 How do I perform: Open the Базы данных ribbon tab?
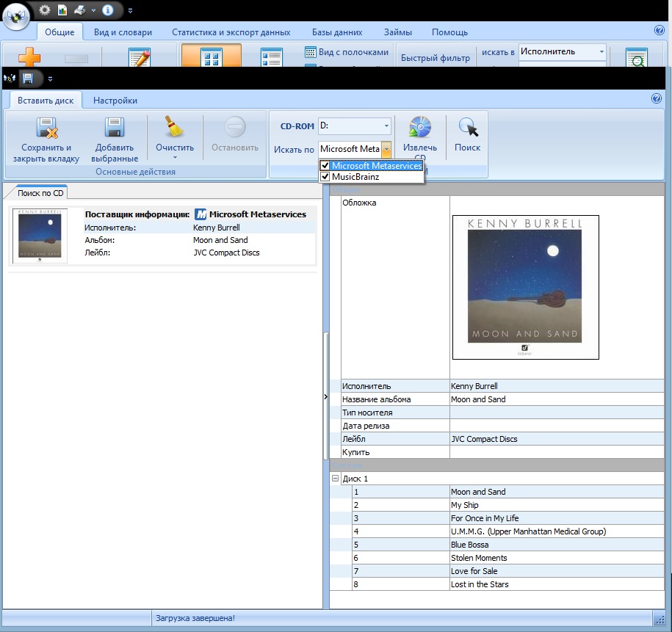(337, 32)
